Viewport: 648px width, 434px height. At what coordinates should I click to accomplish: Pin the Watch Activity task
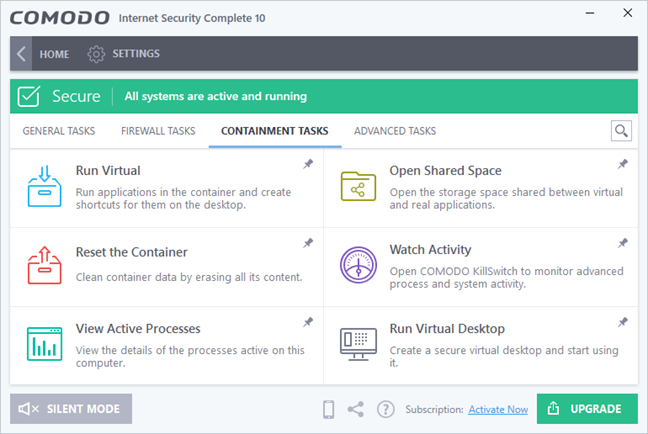(x=622, y=243)
